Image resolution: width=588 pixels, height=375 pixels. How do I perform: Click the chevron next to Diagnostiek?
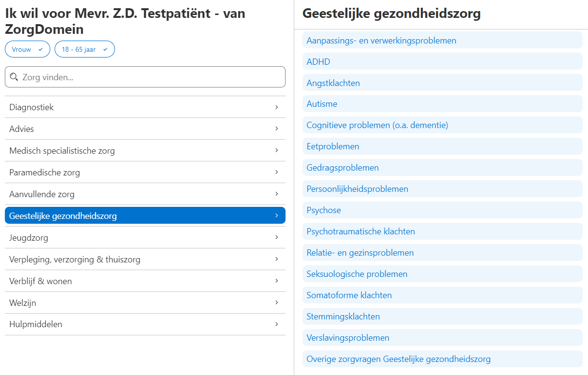pyautogui.click(x=277, y=107)
